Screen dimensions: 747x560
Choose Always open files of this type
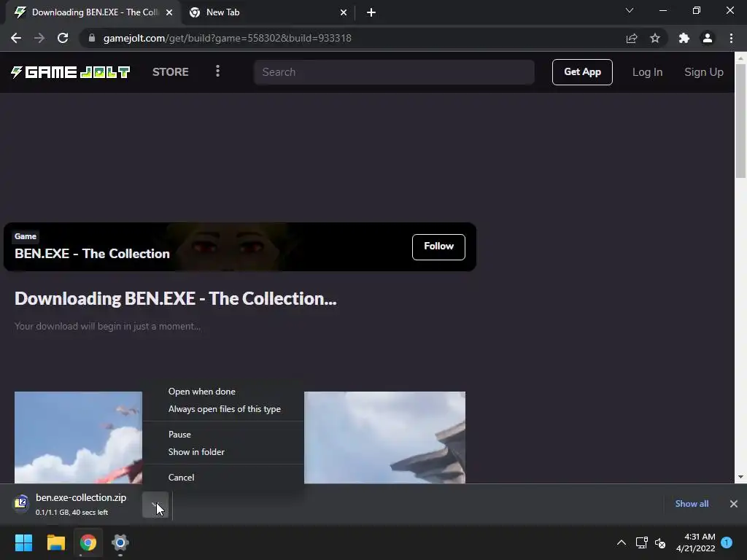click(x=225, y=409)
